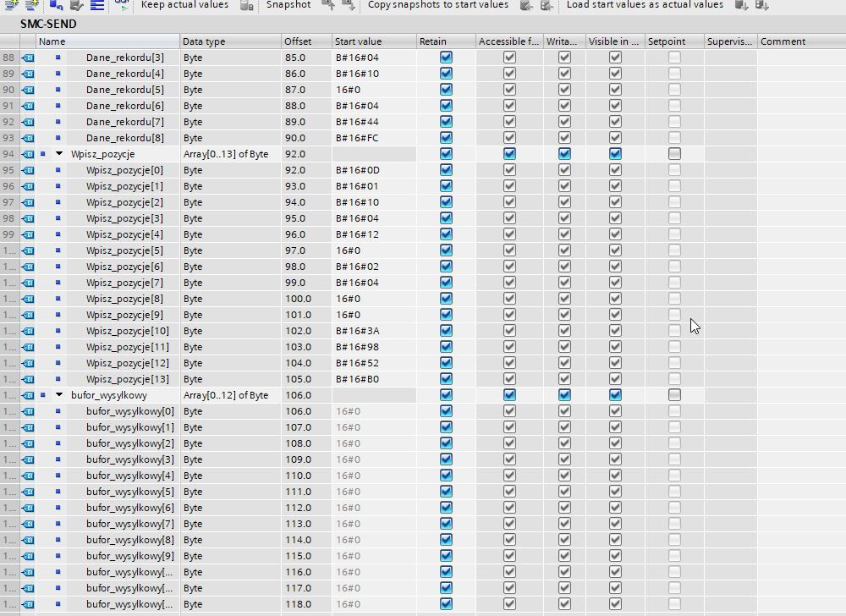Screen dimensions: 846x616
Task: Click the tag icon of Dane_rekordu[5] row
Action: 28,90
